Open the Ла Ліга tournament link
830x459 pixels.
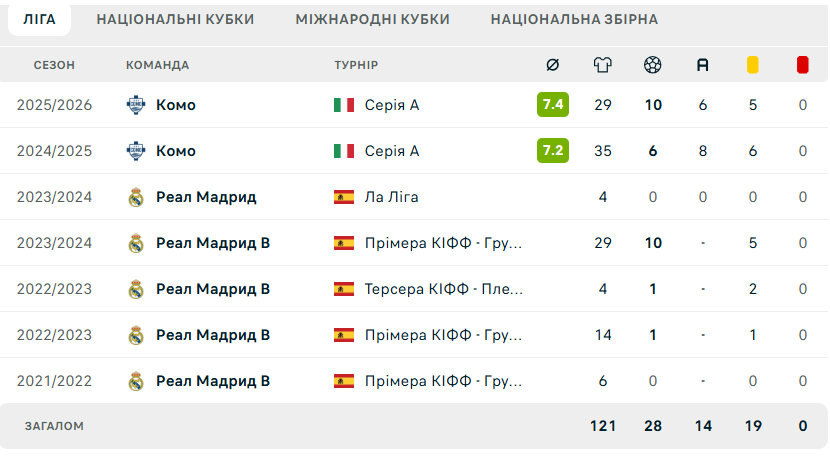(x=391, y=197)
